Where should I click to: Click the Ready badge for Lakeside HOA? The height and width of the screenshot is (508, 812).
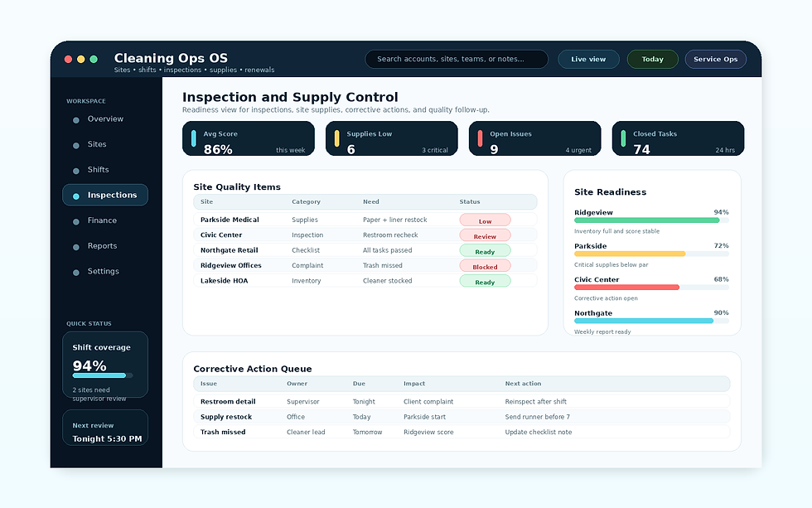coord(485,281)
